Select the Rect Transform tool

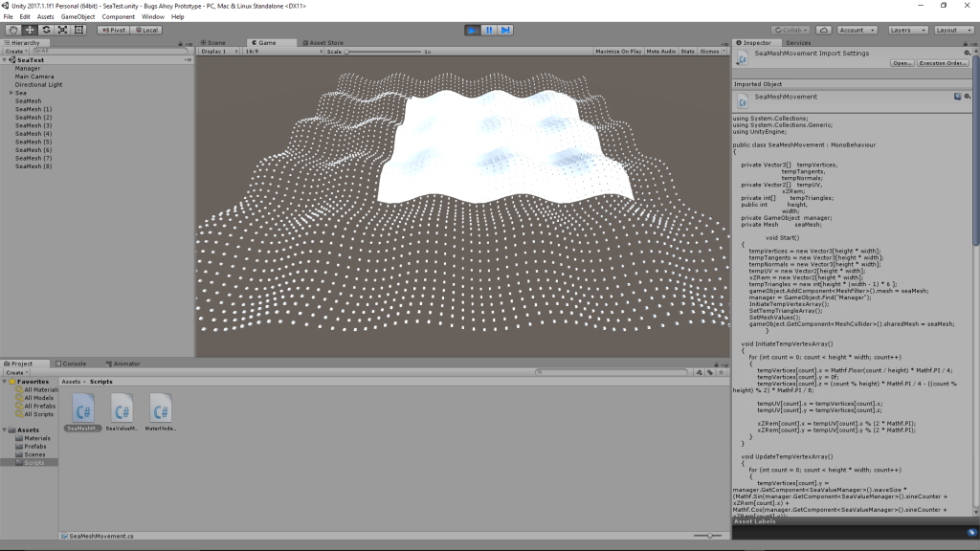point(78,30)
